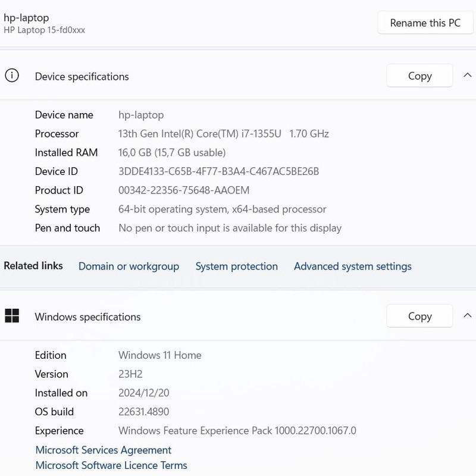Viewport: 476px width, 476px height.
Task: Click Installed RAM value 16,0 GB
Action: [172, 153]
